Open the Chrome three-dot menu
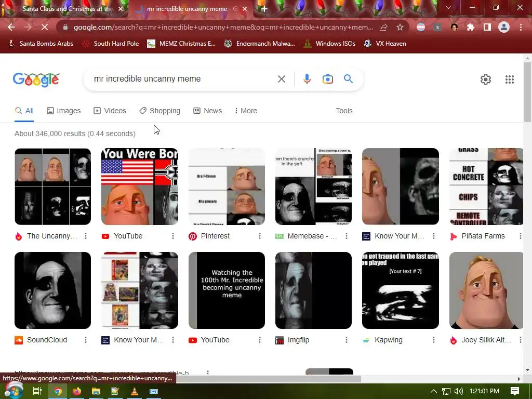This screenshot has height=399, width=532. [521, 27]
